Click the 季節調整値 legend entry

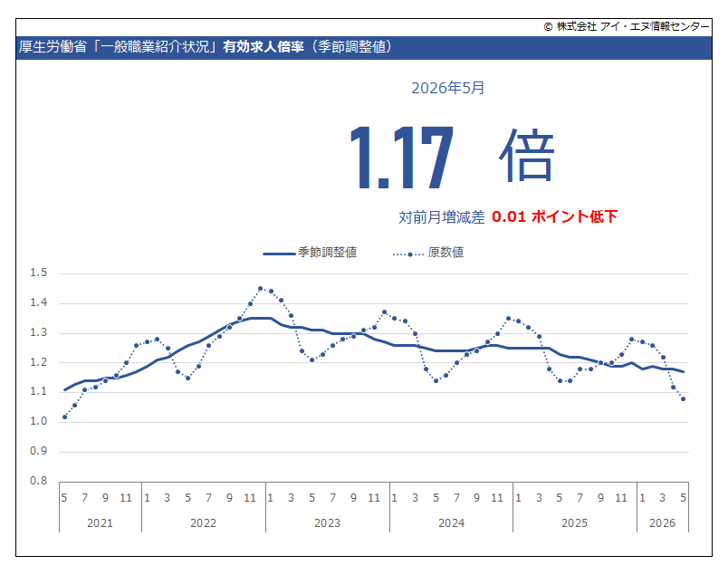pyautogui.click(x=310, y=253)
